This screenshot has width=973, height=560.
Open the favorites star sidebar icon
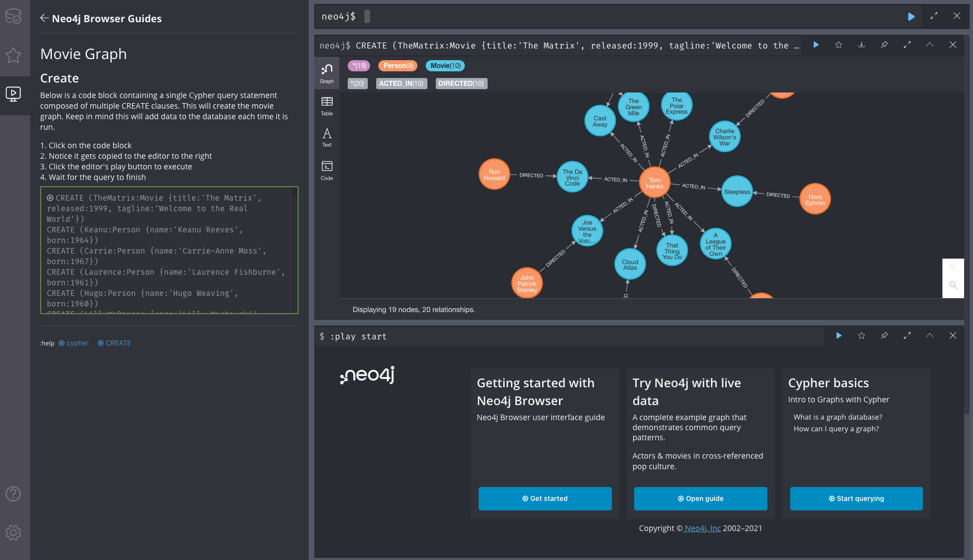point(13,55)
